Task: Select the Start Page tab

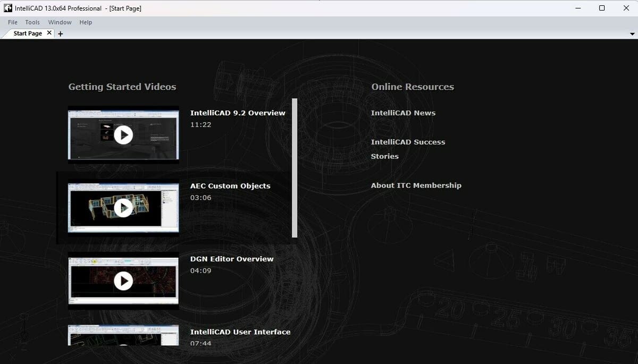Action: click(28, 33)
